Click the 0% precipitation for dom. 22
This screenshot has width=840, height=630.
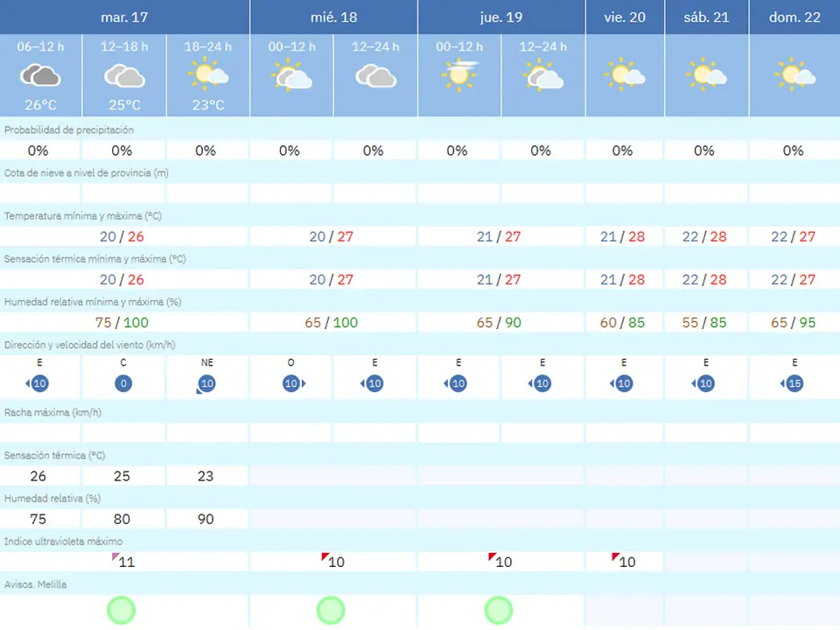(x=793, y=150)
